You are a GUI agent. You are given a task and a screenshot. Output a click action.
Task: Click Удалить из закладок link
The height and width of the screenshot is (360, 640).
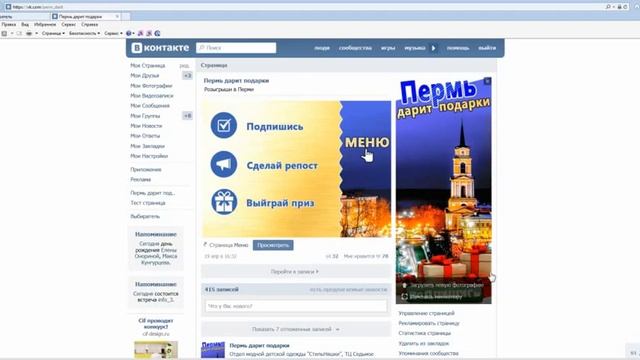(x=423, y=343)
